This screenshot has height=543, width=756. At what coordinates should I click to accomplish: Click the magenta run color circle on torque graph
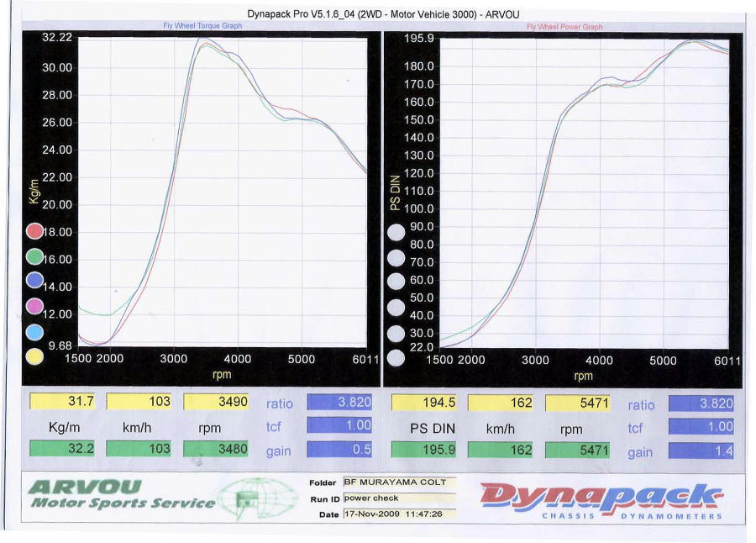pyautogui.click(x=34, y=306)
